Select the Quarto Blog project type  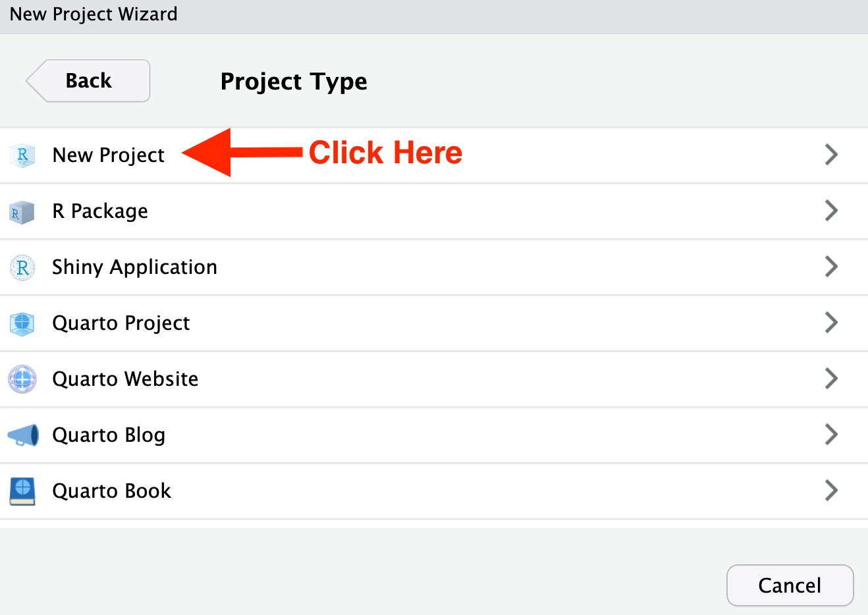point(109,435)
